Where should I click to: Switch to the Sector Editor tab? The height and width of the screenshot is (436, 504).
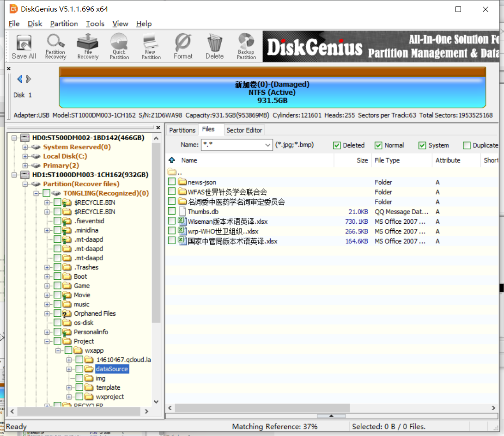click(244, 130)
